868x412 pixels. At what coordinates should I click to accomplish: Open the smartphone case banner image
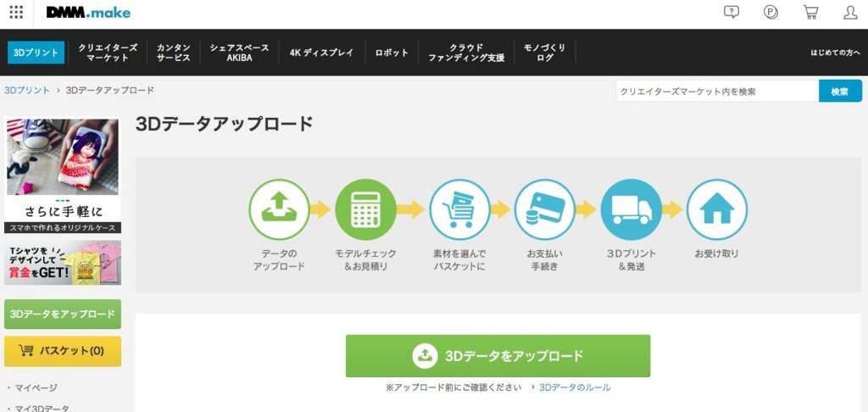pos(63,175)
